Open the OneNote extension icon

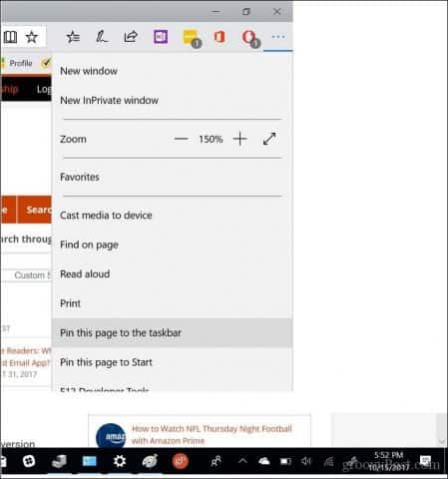pyautogui.click(x=161, y=37)
